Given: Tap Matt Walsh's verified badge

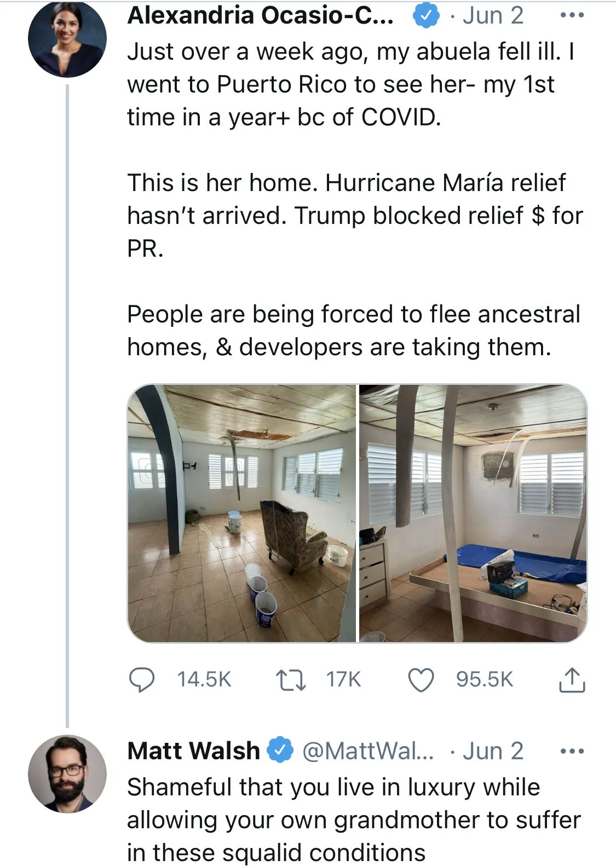Looking at the screenshot, I should coord(280,750).
